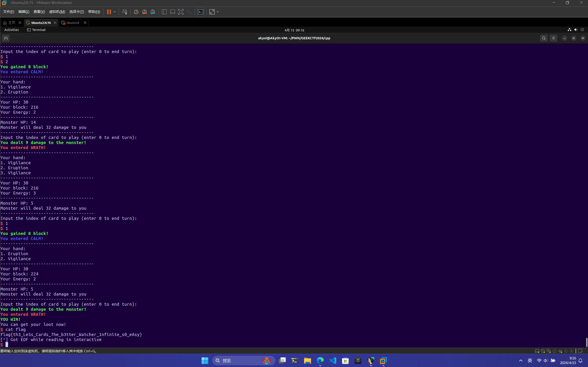
Task: Open the terminal hamburger menu
Action: [x=554, y=38]
